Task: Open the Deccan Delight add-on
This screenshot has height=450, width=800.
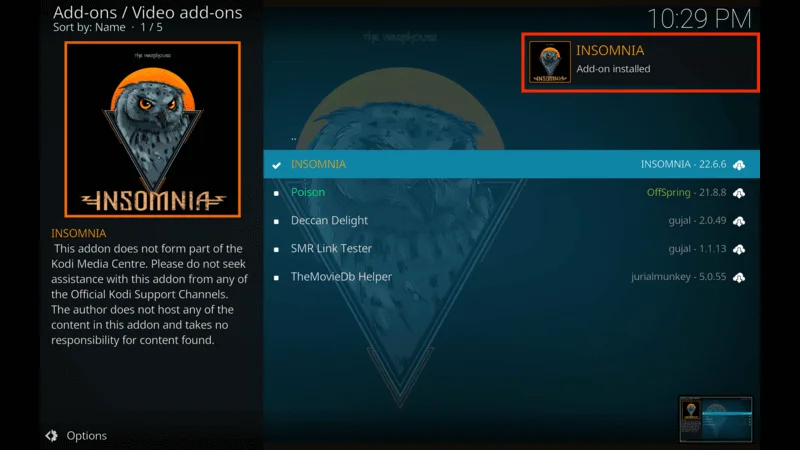Action: click(511, 220)
